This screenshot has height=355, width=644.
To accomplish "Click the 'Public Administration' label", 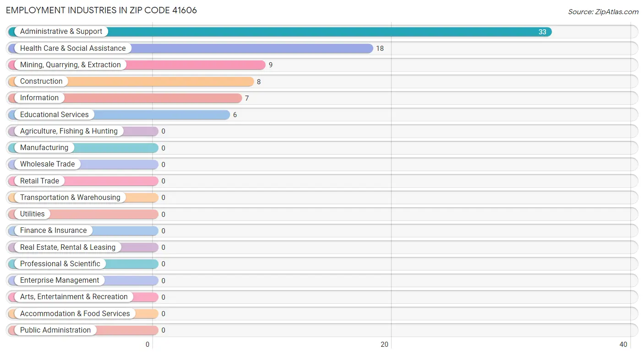I will pos(55,330).
